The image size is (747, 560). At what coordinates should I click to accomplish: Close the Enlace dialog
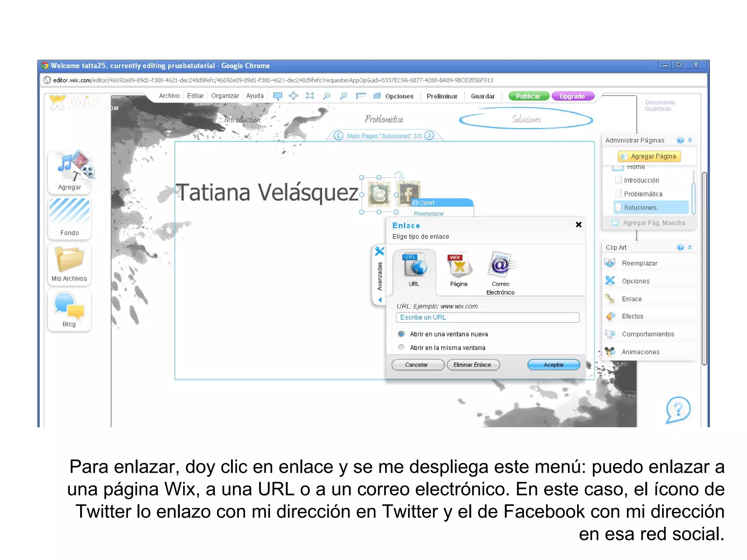pyautogui.click(x=578, y=225)
